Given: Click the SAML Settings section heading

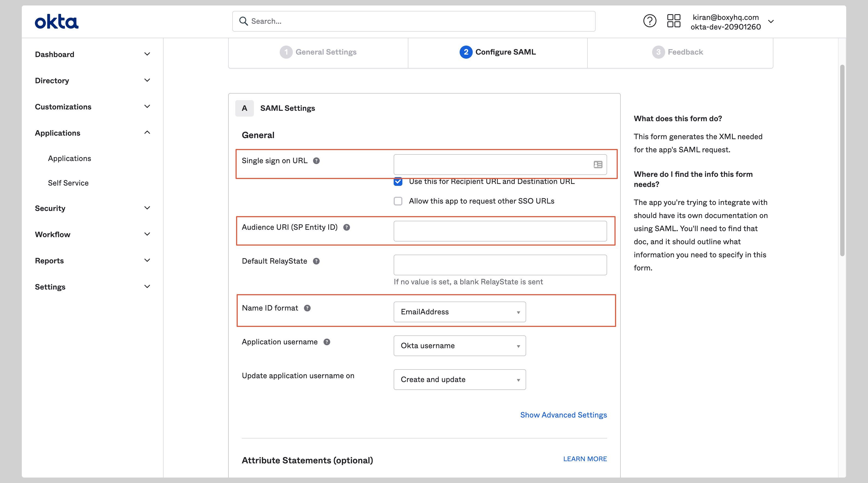Looking at the screenshot, I should (287, 108).
